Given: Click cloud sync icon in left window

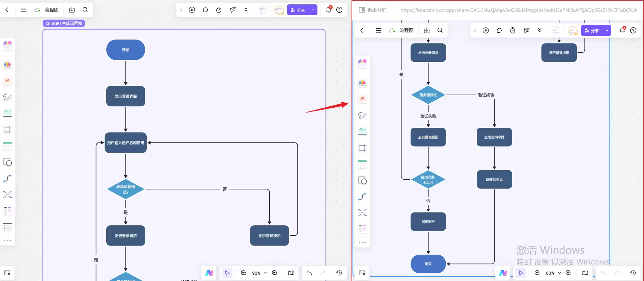Looking at the screenshot, I should (37, 10).
